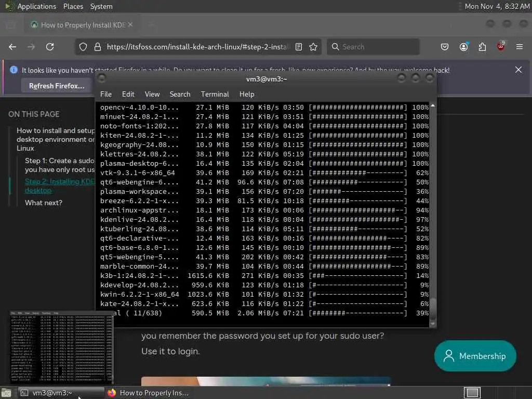Click the info icon in notification bar
Image resolution: width=532 pixels, height=399 pixels.
(14, 70)
